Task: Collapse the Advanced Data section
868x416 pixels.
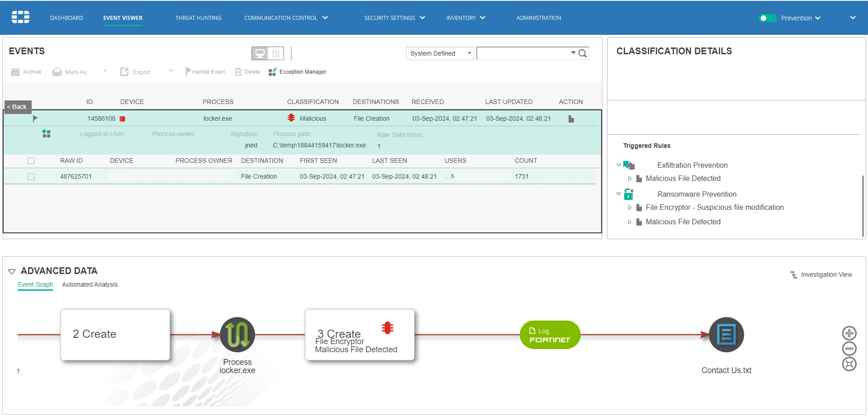Action: [12, 271]
